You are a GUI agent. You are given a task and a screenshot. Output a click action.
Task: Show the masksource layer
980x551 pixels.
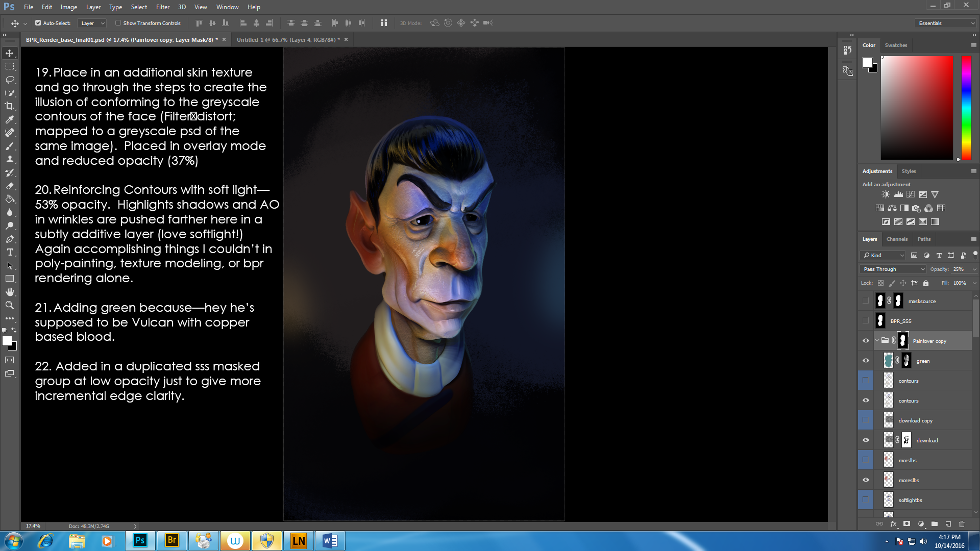(866, 301)
